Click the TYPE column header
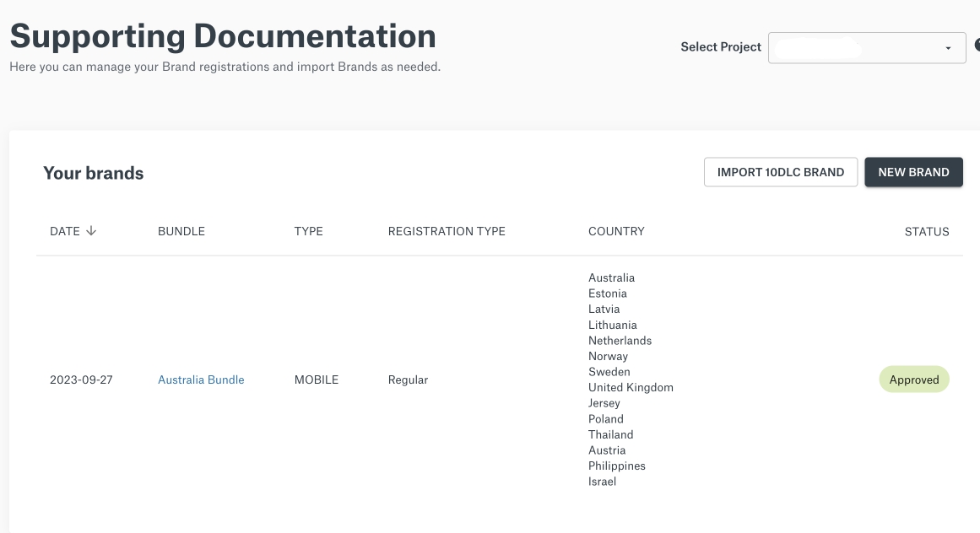 [308, 231]
